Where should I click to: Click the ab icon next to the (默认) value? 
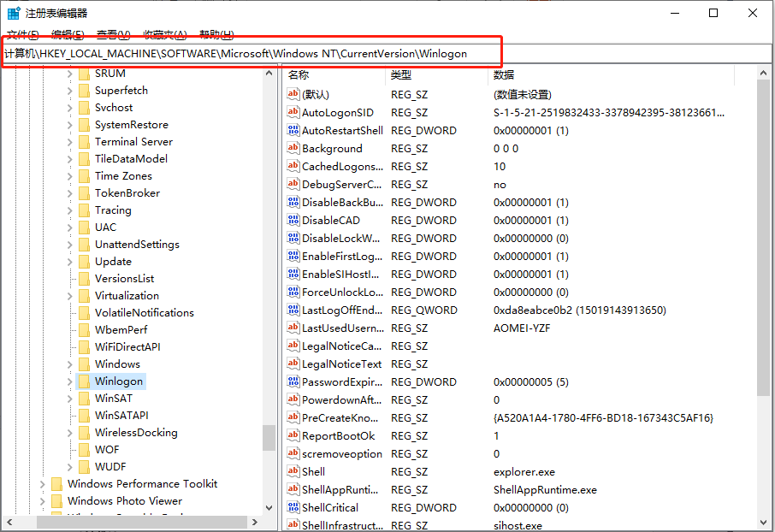[x=293, y=94]
